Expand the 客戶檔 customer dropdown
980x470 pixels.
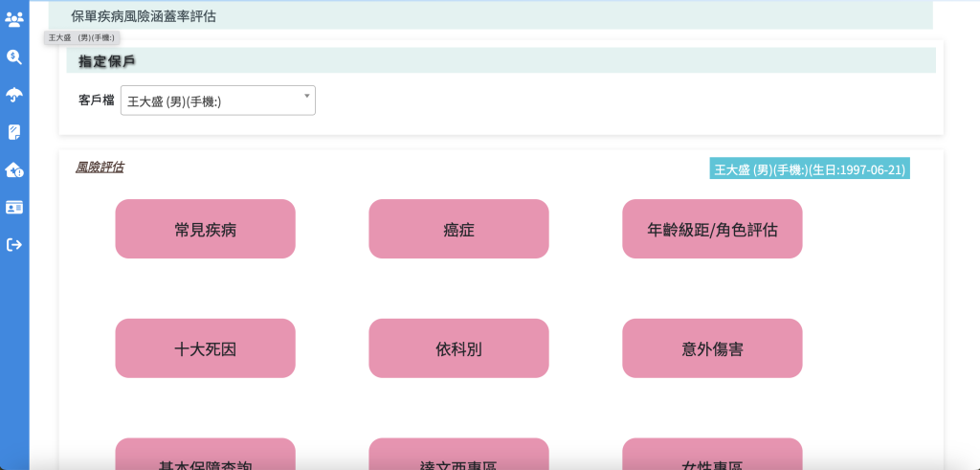tap(218, 101)
